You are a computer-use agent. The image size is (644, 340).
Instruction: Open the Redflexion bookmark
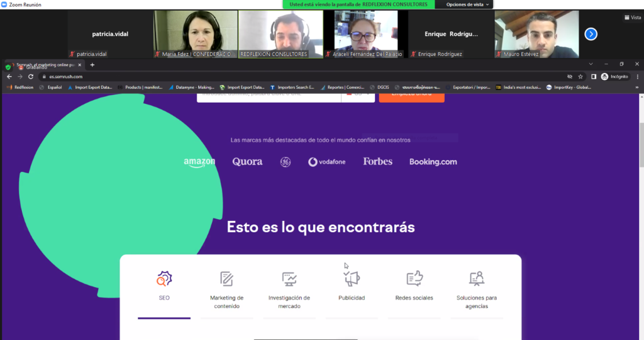(x=21, y=87)
